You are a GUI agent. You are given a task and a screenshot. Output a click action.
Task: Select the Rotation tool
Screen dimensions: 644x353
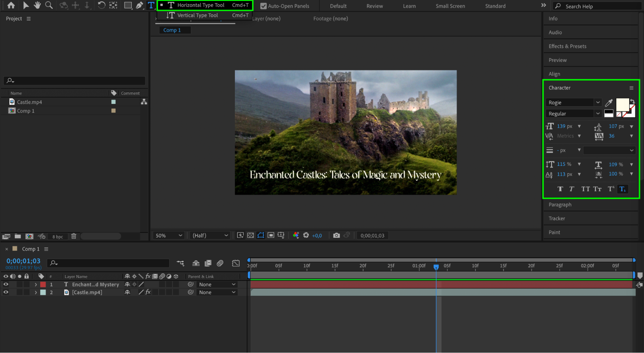101,5
